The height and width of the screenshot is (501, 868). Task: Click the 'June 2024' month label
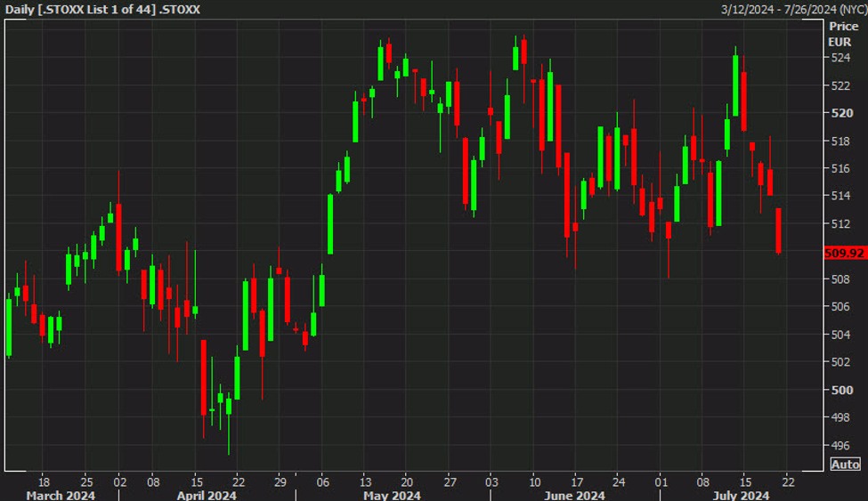click(x=574, y=495)
